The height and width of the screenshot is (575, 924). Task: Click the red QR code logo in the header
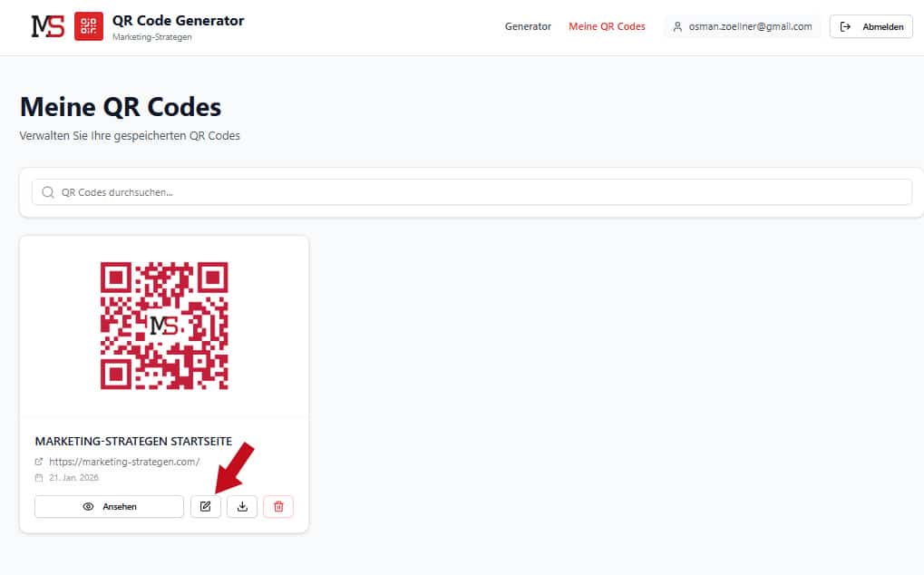click(x=88, y=26)
